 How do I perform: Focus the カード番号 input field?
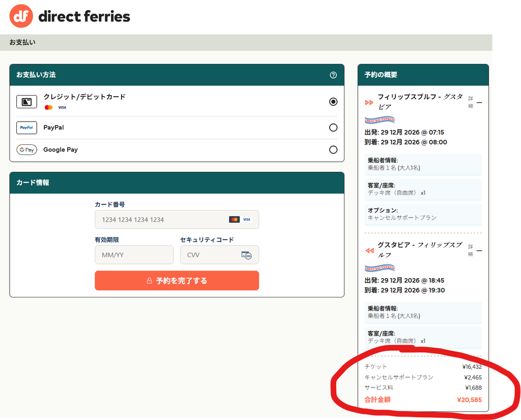(x=177, y=220)
